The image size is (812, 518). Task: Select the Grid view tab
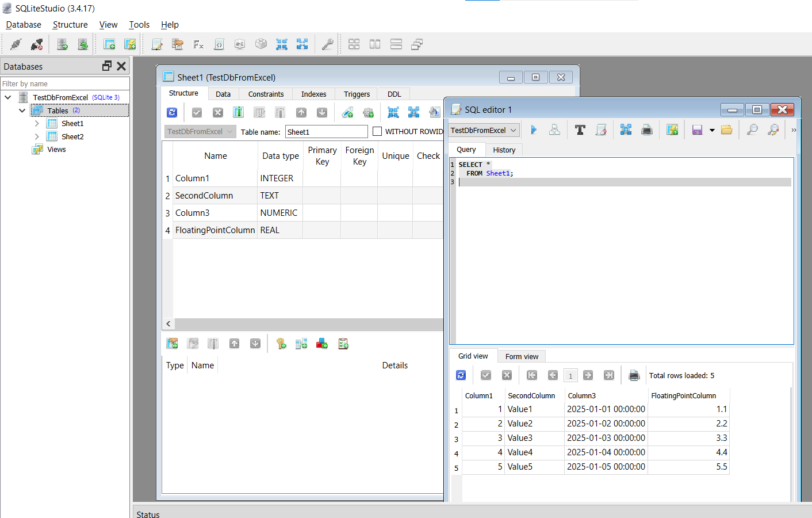[473, 356]
